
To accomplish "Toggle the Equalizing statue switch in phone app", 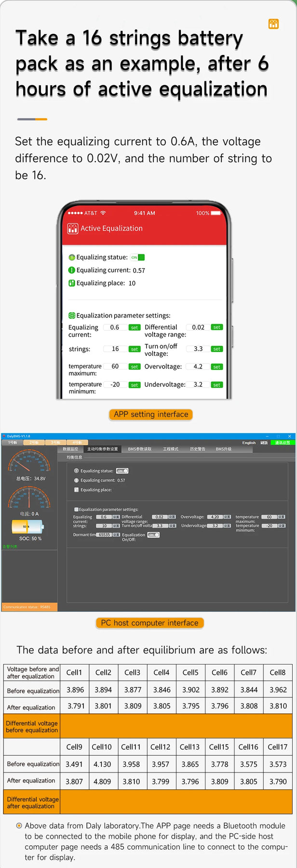I will pos(137,258).
